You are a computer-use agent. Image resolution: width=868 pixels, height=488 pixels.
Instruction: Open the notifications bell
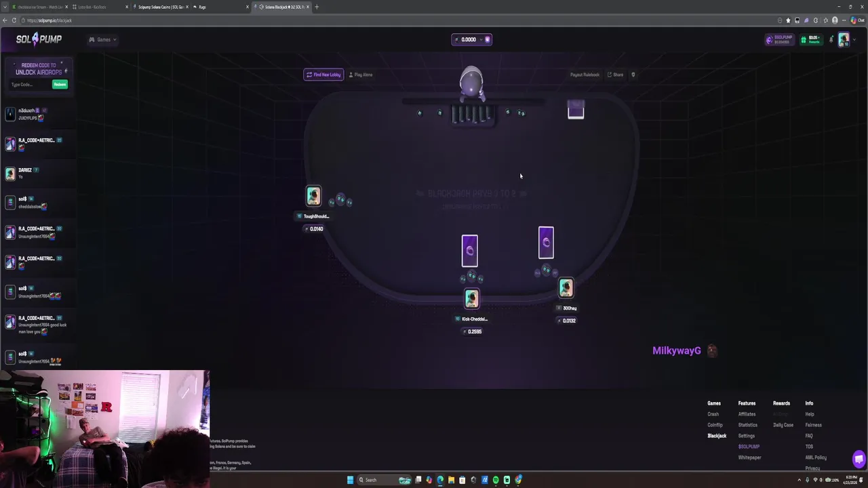(831, 39)
